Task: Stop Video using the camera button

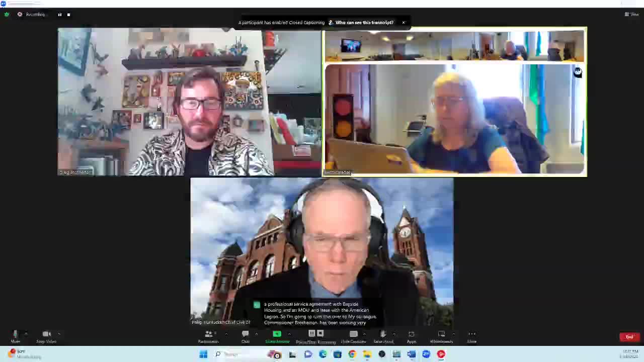Action: (46, 334)
